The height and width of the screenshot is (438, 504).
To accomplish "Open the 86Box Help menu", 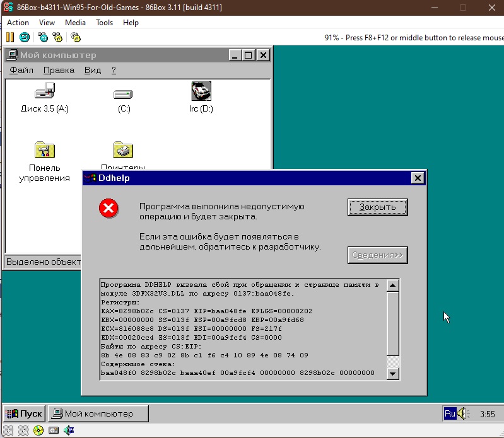I will (131, 23).
